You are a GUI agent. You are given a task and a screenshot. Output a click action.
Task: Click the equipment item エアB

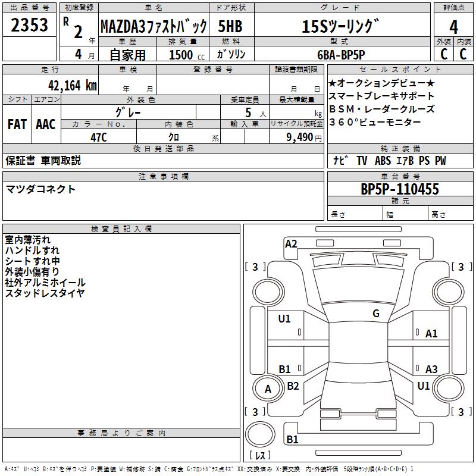click(x=405, y=160)
